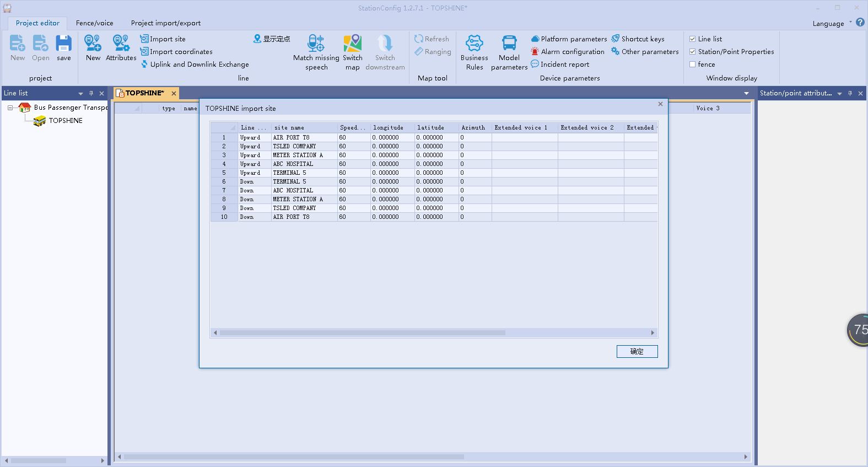Select AIR PORT T8 in row 1
The image size is (868, 467).
click(292, 138)
